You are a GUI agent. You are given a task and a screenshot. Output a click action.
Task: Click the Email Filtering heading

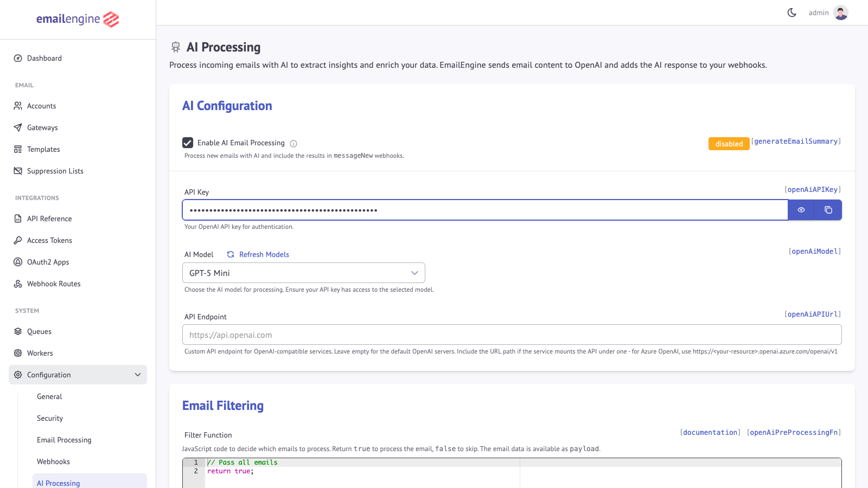223,406
